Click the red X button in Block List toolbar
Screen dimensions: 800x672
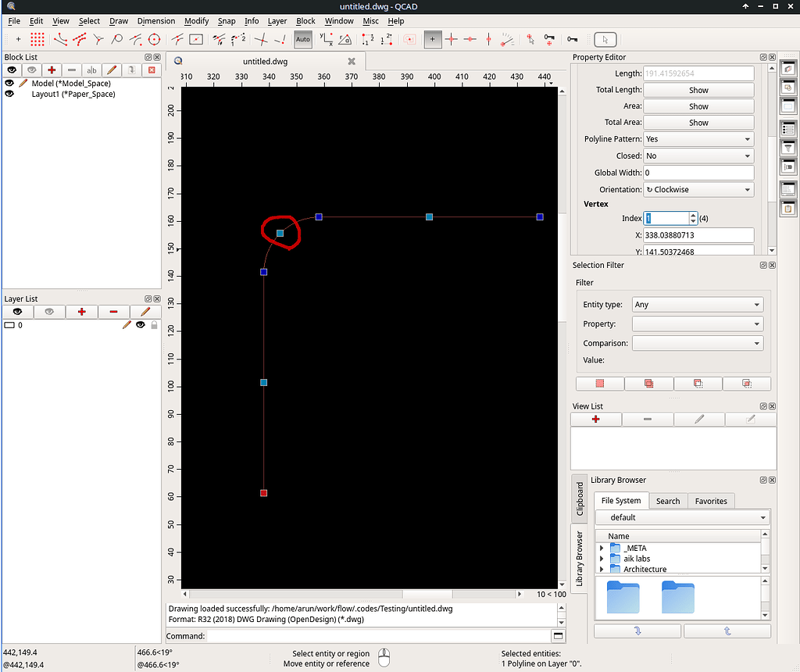coord(152,70)
